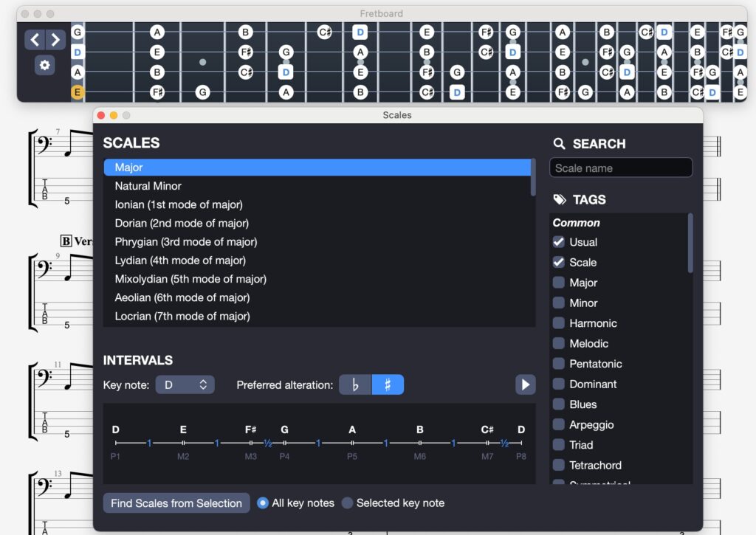Screen dimensions: 756x535
Task: Select the sharp preferred alteration
Action: click(x=388, y=384)
